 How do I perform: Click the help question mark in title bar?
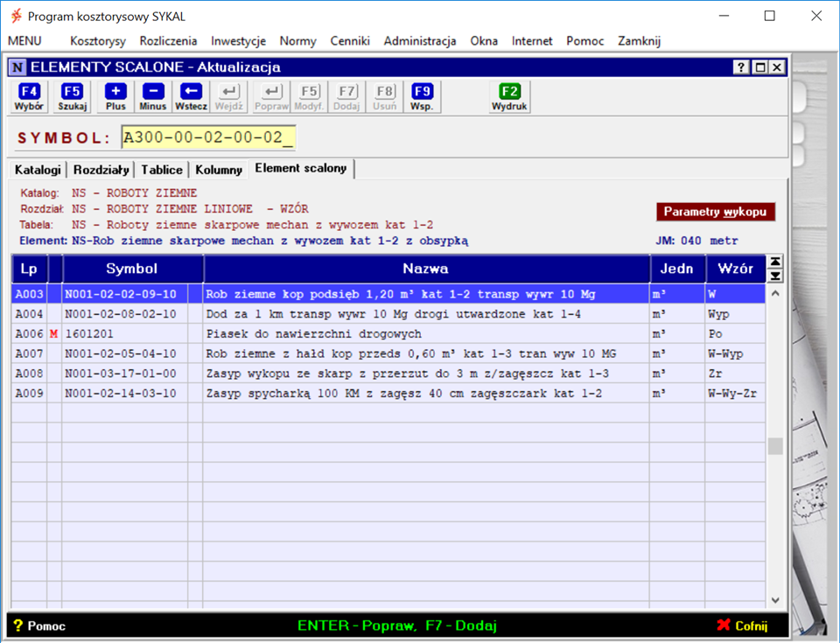point(741,67)
